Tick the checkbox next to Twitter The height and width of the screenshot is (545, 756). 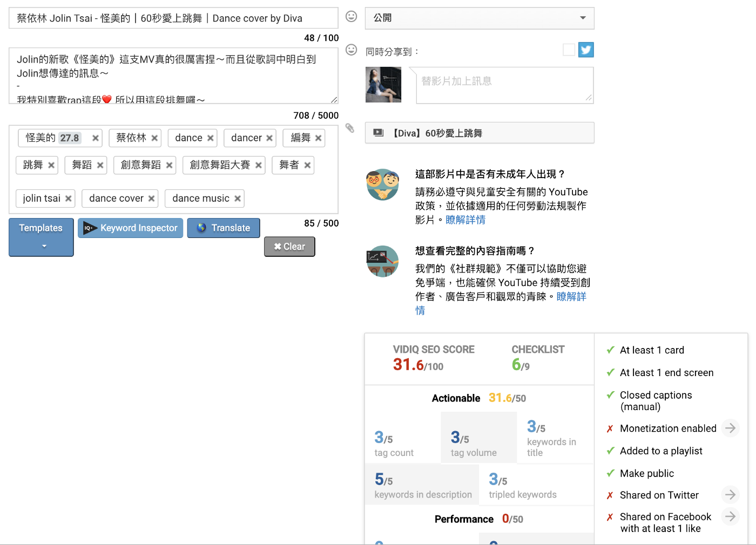569,50
